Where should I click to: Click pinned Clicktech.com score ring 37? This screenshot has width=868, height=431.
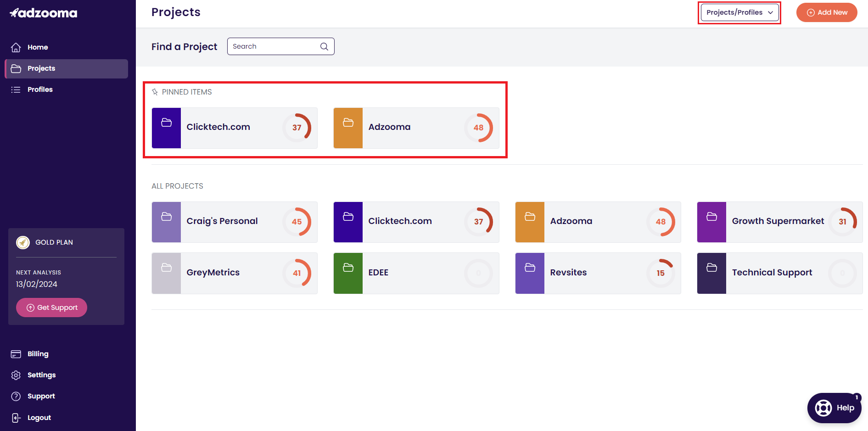coord(297,128)
